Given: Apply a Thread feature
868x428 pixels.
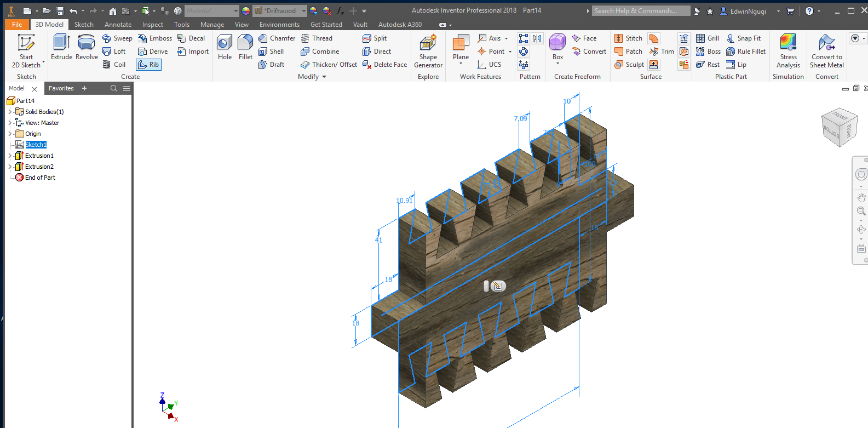Looking at the screenshot, I should [x=317, y=38].
